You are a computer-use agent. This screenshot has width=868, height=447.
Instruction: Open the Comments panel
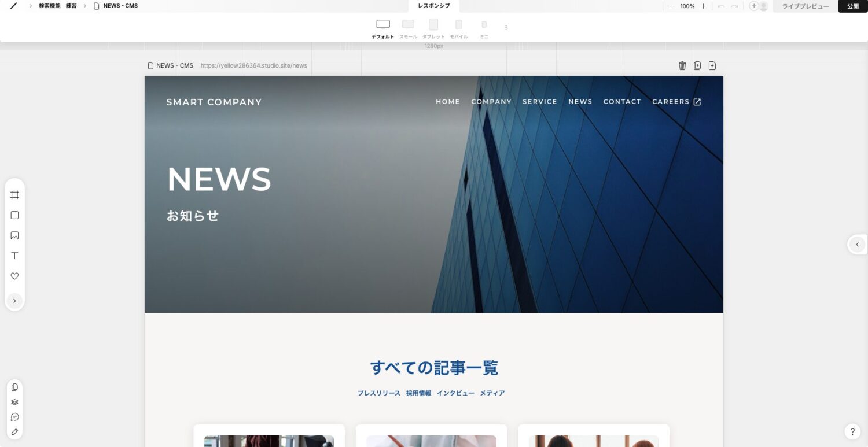click(14, 416)
